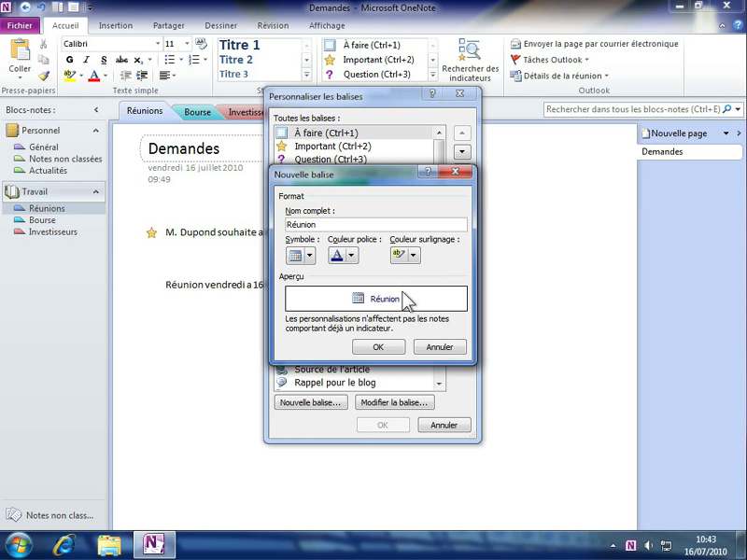The height and width of the screenshot is (560, 747).
Task: Click the bullet list icon
Action: [x=170, y=60]
